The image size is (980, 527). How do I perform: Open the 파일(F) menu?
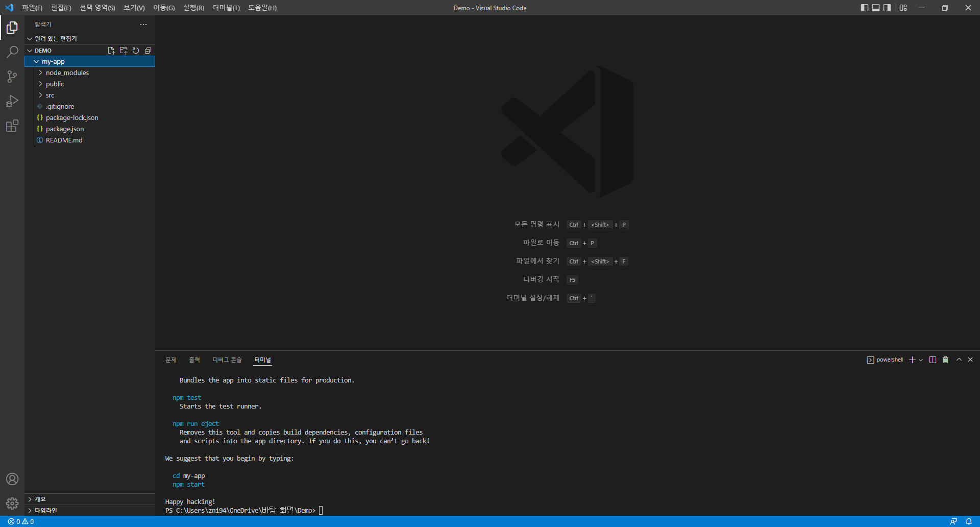tap(32, 8)
